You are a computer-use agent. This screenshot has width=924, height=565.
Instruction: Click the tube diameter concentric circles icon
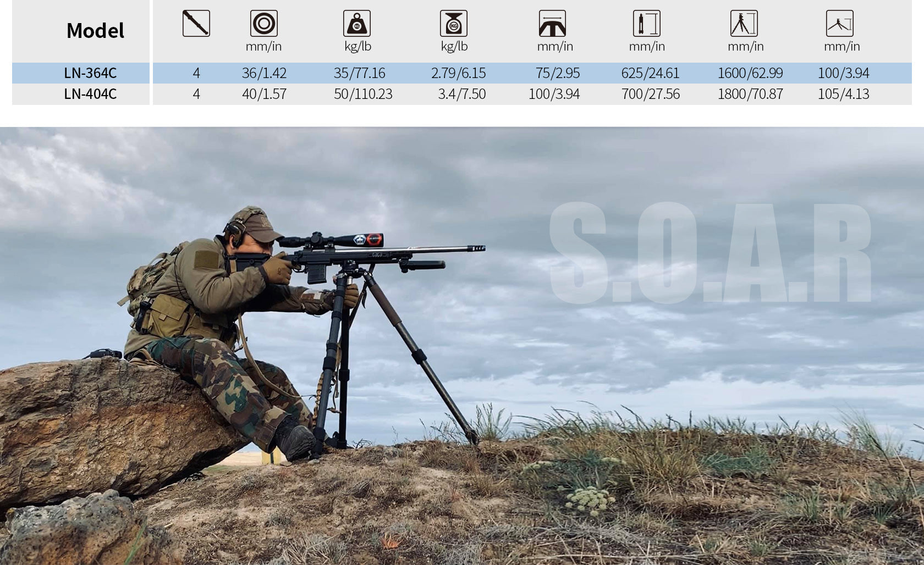(x=263, y=24)
